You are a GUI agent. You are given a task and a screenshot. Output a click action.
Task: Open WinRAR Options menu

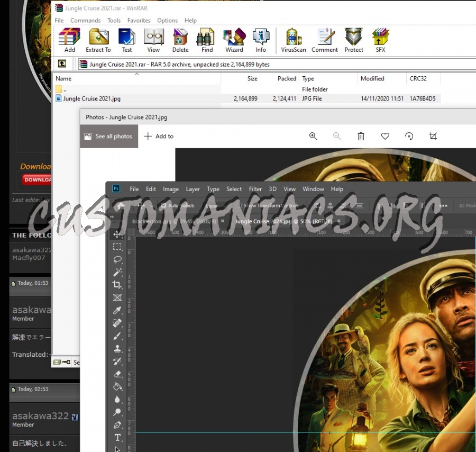[x=167, y=20]
